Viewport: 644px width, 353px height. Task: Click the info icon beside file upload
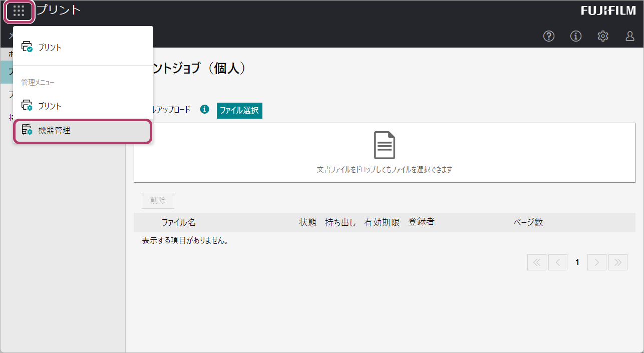204,110
